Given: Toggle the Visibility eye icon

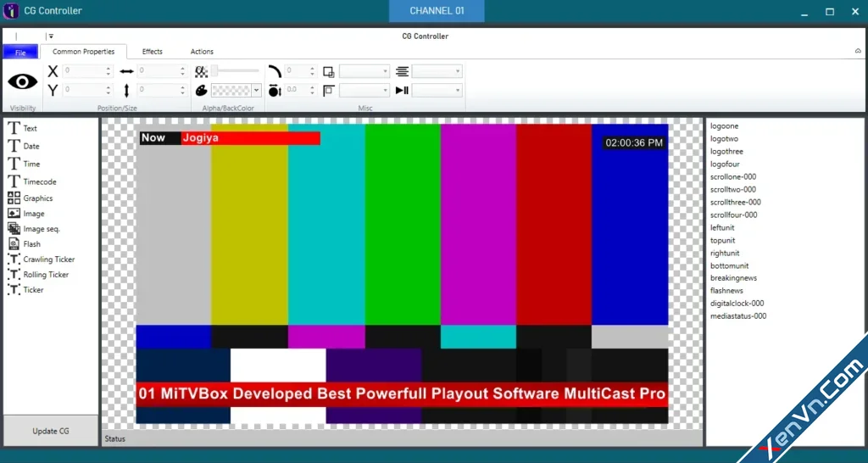Looking at the screenshot, I should (23, 81).
